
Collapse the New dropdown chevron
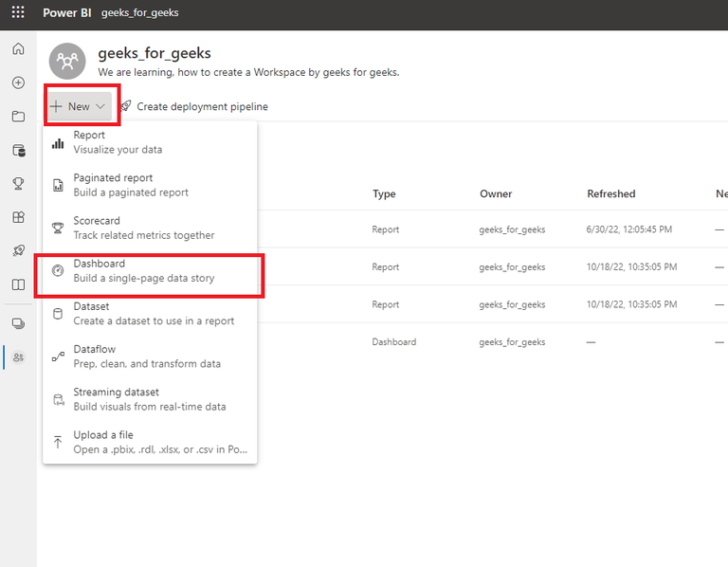tap(100, 106)
